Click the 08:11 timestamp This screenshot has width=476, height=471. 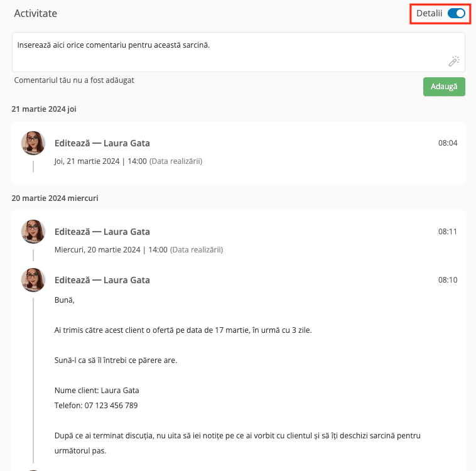coord(448,232)
